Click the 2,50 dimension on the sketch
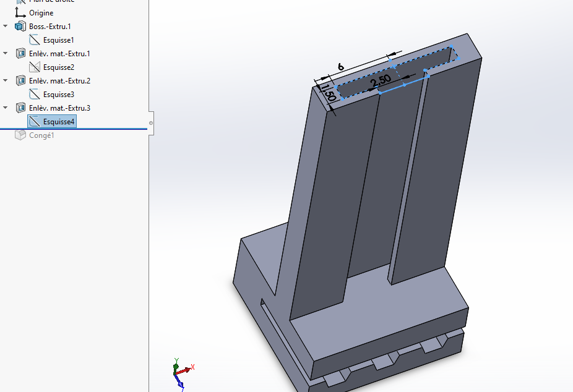Image resolution: width=573 pixels, height=392 pixels. (x=380, y=82)
